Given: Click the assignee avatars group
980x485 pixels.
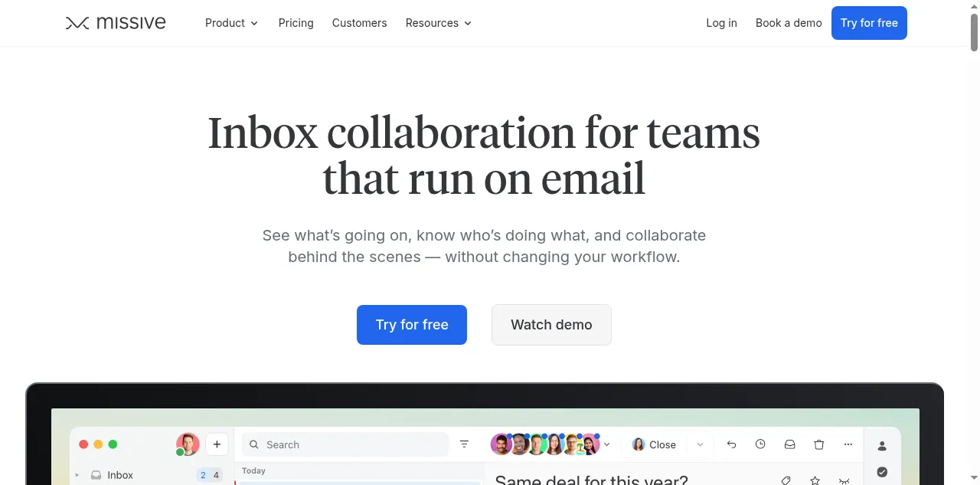Looking at the screenshot, I should pos(545,444).
